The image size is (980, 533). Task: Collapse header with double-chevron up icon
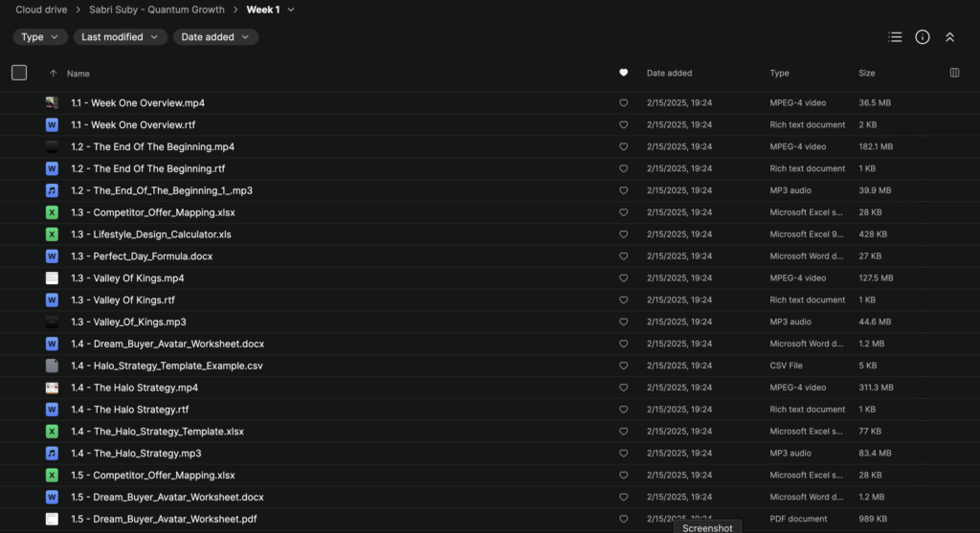(950, 37)
